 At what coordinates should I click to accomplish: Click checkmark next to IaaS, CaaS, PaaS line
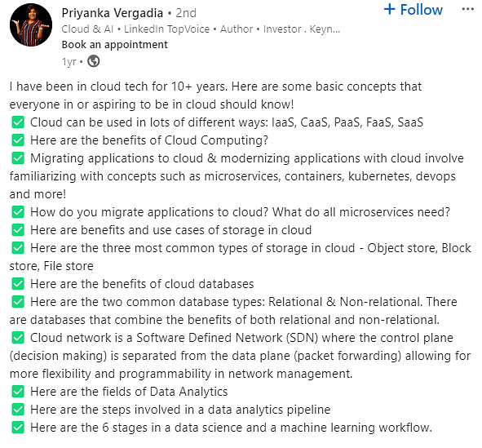pos(18,122)
